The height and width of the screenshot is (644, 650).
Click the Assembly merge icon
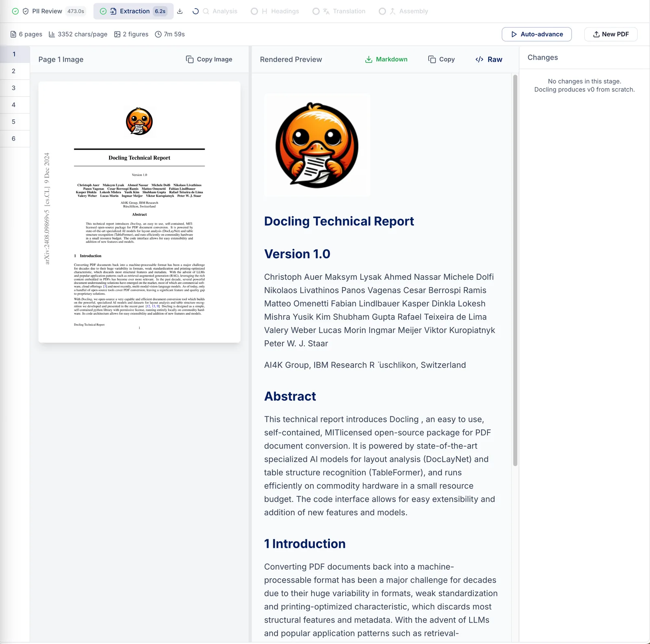click(392, 11)
